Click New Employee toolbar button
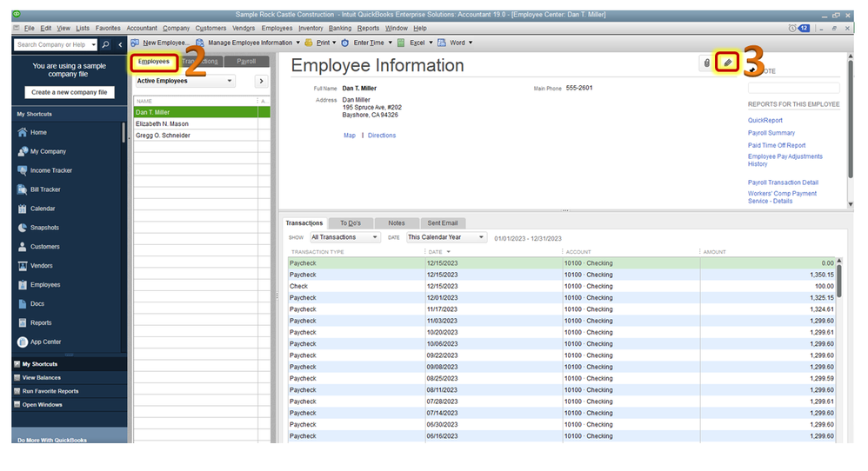868x471 pixels. tap(160, 43)
